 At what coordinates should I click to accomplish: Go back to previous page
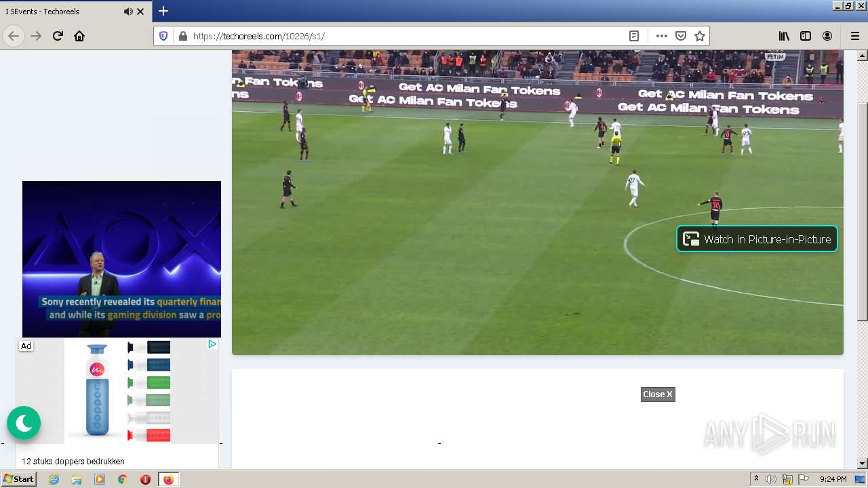[x=14, y=36]
